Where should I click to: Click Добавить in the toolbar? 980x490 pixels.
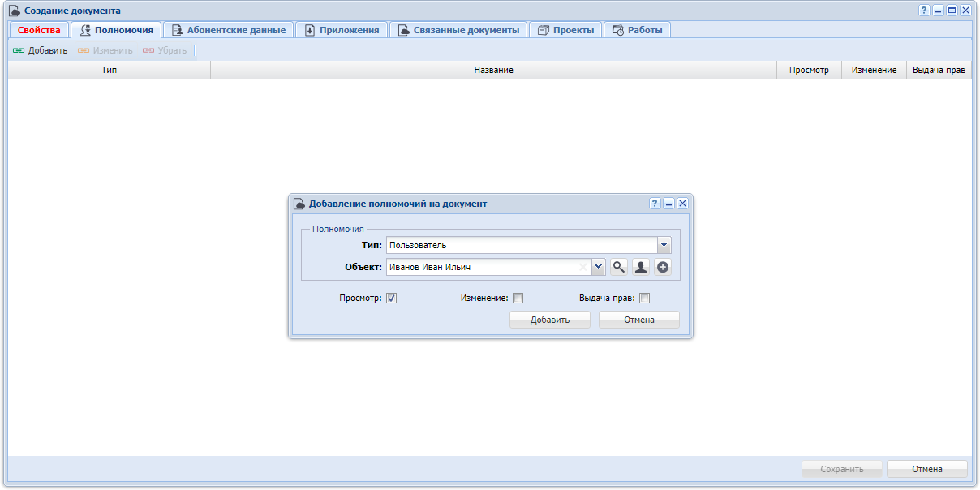[x=41, y=50]
